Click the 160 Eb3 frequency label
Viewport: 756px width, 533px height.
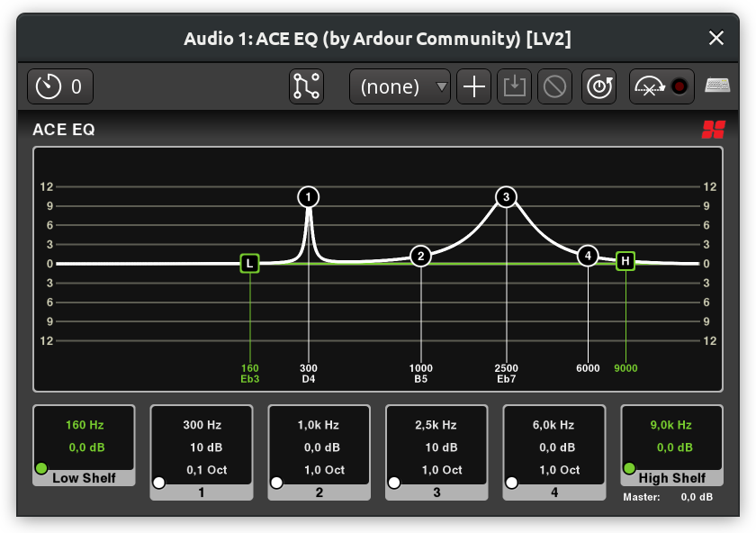(250, 374)
